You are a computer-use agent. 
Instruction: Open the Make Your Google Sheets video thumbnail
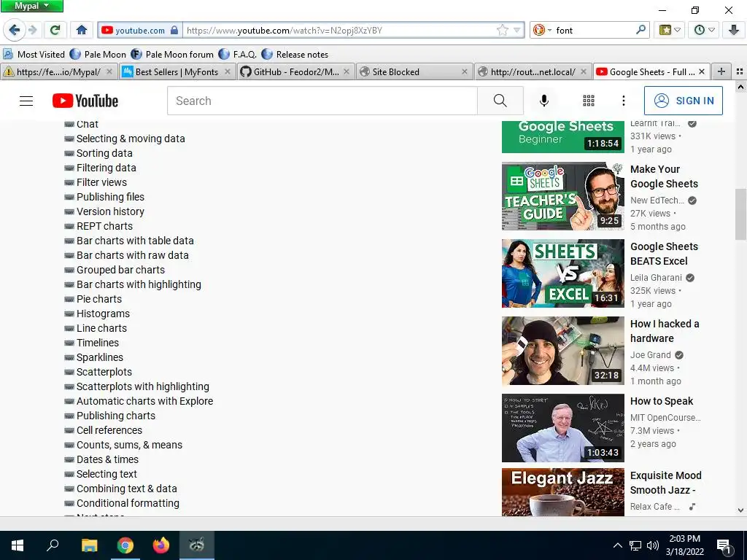tap(562, 196)
